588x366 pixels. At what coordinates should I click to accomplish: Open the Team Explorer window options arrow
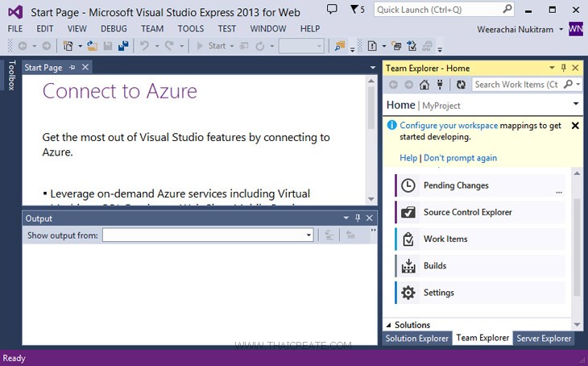click(x=552, y=68)
